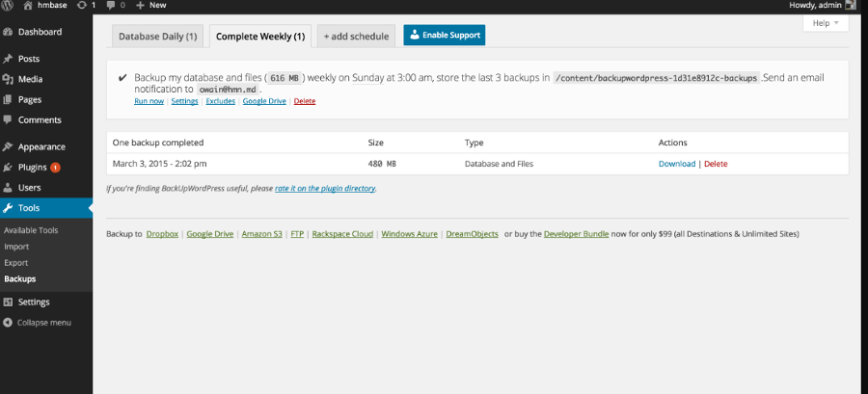
Task: Click the admin avatar thumbnail
Action: coord(851,5)
